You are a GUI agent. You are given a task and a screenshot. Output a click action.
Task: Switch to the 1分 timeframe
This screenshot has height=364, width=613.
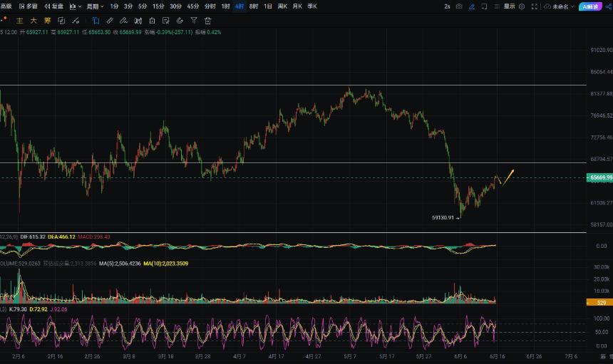(x=114, y=6)
